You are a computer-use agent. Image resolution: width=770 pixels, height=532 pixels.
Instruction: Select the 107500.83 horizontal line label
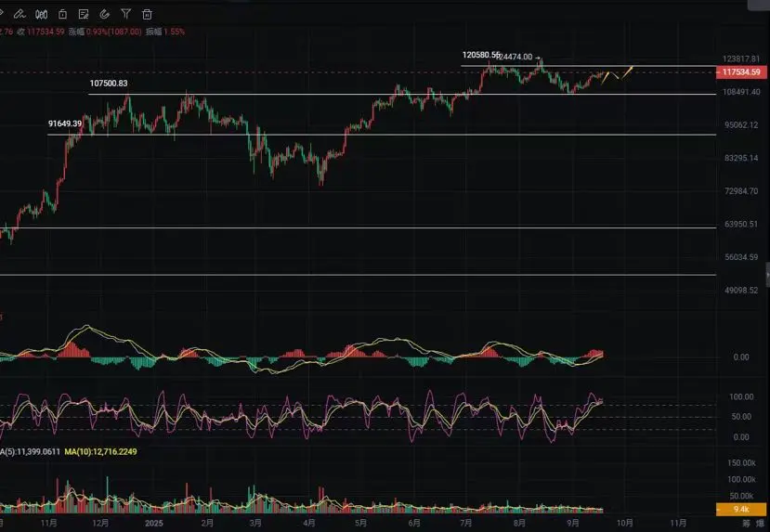109,84
